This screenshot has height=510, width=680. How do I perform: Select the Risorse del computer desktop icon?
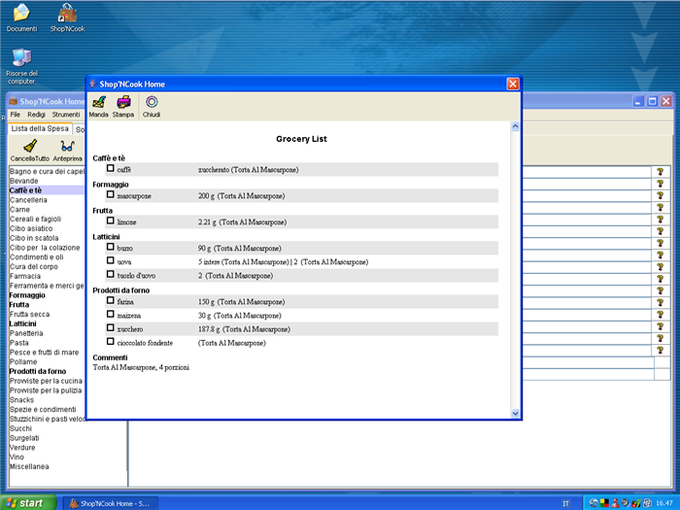click(x=22, y=66)
